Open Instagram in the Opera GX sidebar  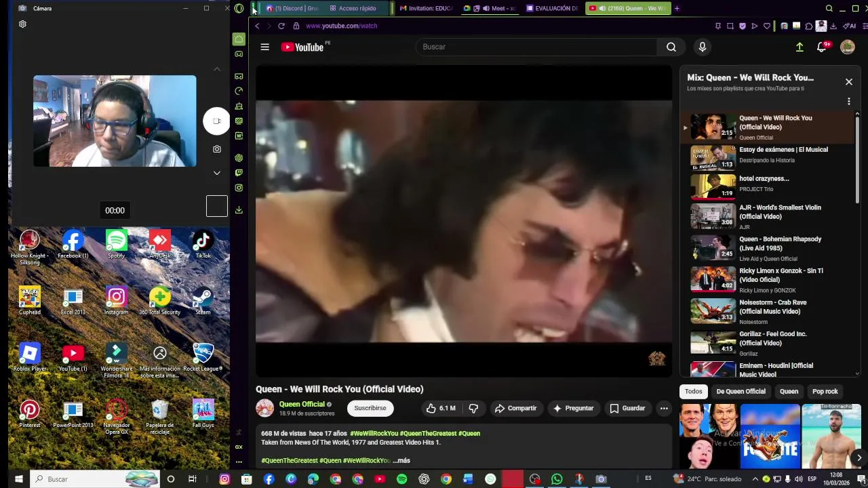click(x=239, y=188)
